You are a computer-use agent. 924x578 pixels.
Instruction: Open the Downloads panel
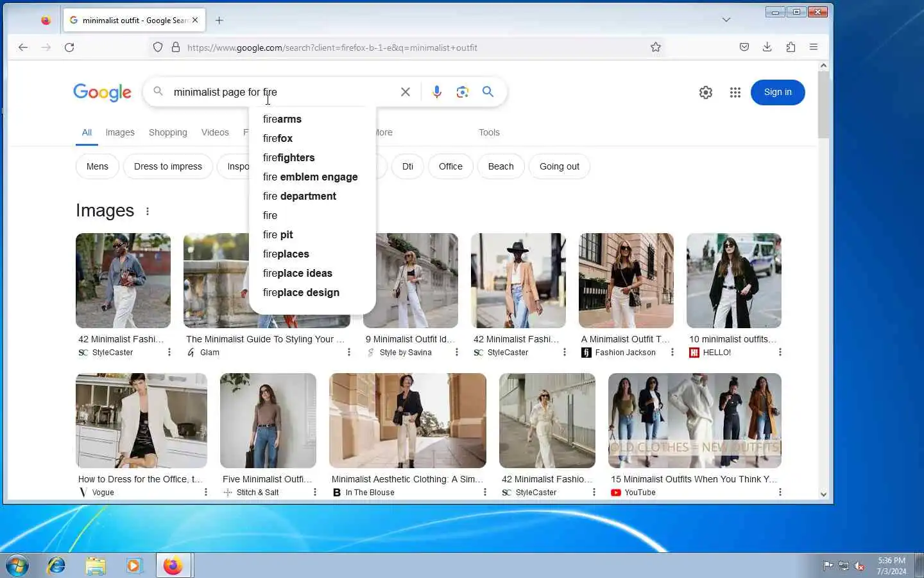click(x=767, y=47)
